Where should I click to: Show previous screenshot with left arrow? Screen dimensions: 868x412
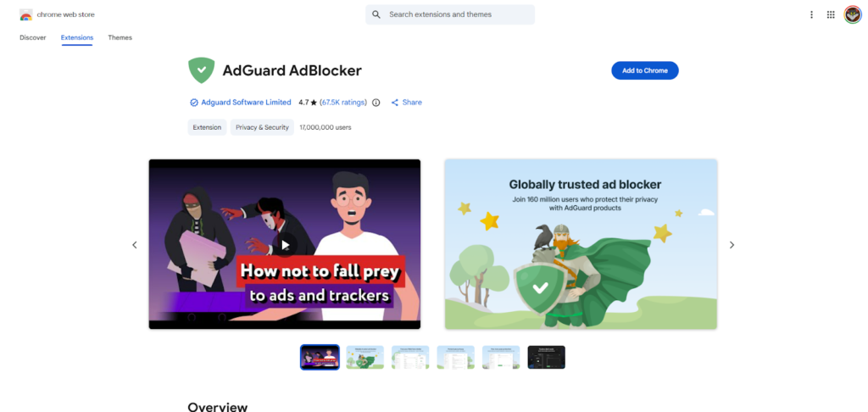135,245
